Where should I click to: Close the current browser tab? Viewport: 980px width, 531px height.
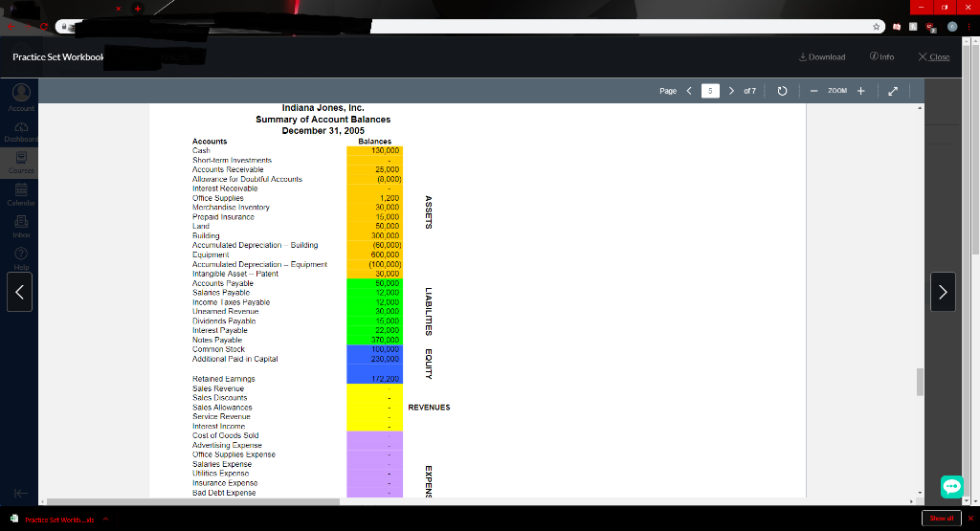click(x=118, y=9)
